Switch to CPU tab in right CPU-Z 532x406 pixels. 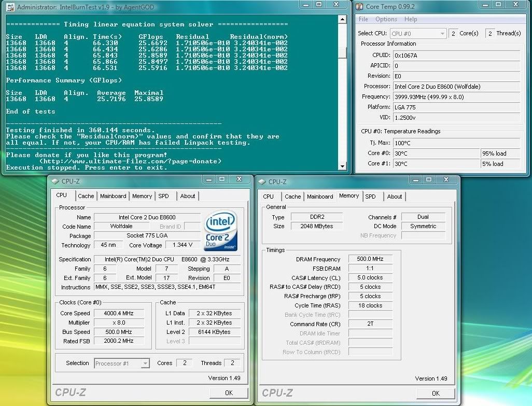[268, 197]
